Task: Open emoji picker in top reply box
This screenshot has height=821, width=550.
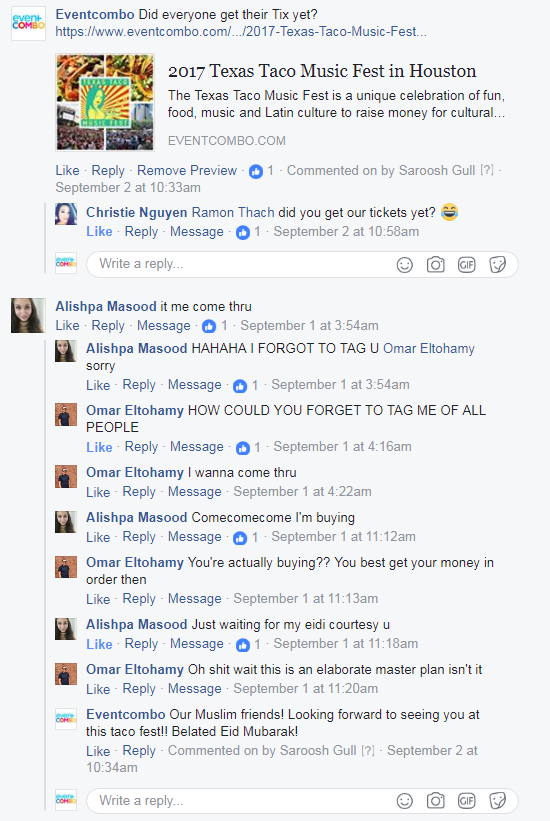Action: coord(404,265)
